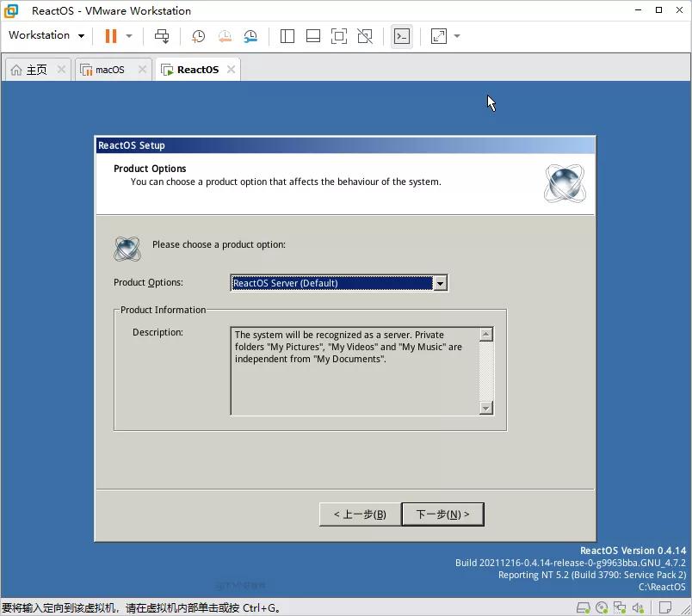692x616 pixels.
Task: Click the CD/DVD device status icon
Action: point(602,607)
